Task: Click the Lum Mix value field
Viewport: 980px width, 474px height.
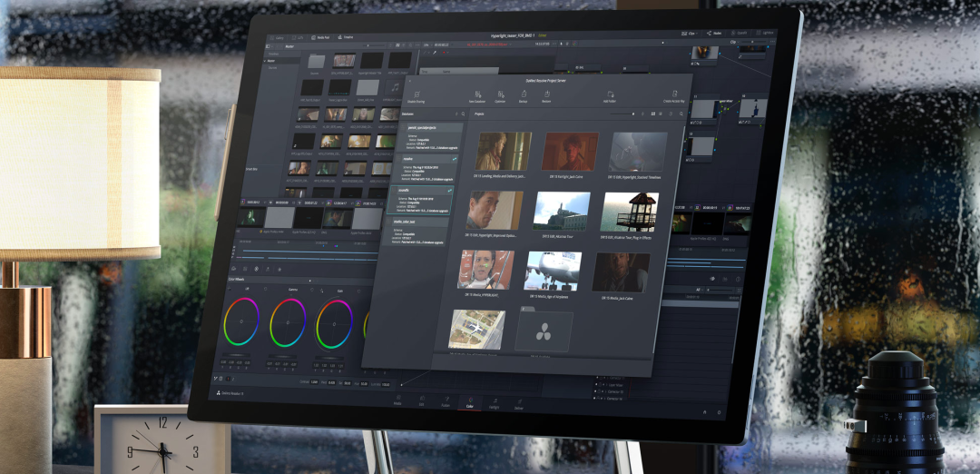Action: pyautogui.click(x=385, y=384)
